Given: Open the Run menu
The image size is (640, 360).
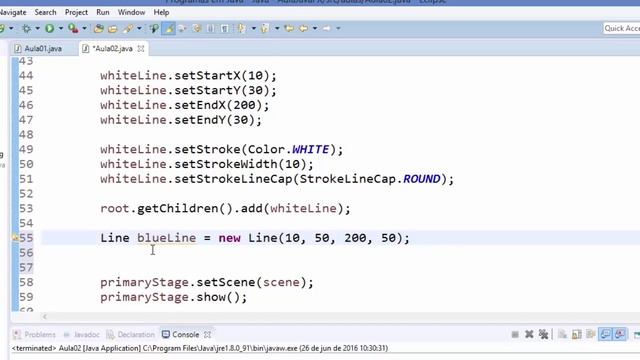Looking at the screenshot, I should [103, 12].
